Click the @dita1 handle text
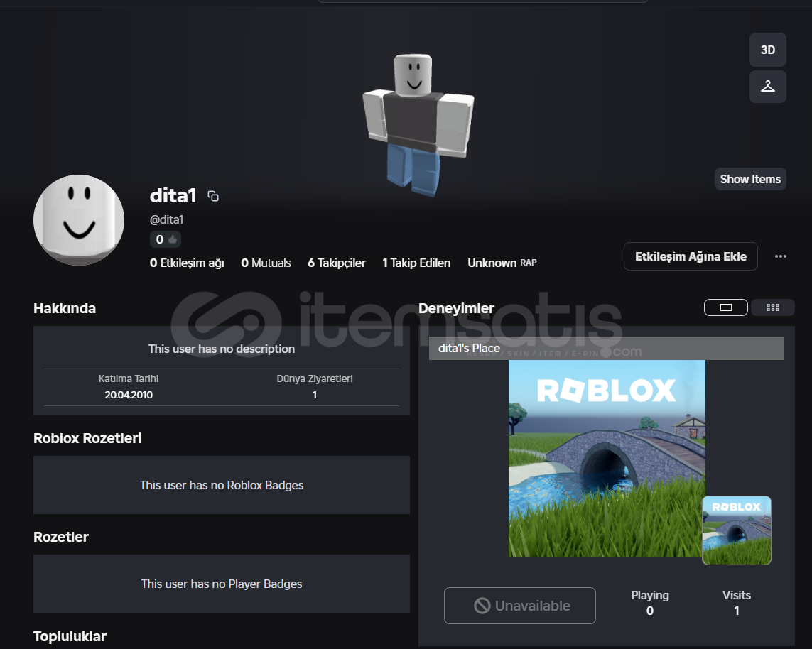 point(166,219)
